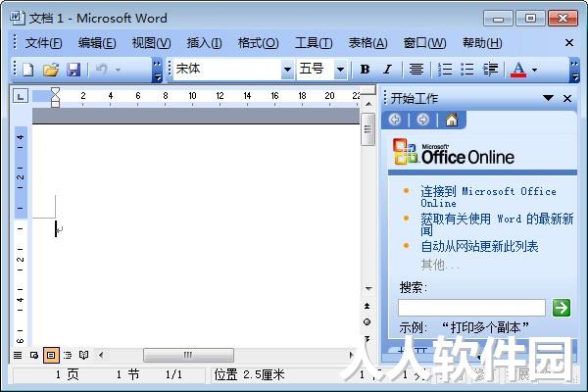Close the document with the menu bar X
Viewport: 588px width, 392px height.
pos(569,43)
